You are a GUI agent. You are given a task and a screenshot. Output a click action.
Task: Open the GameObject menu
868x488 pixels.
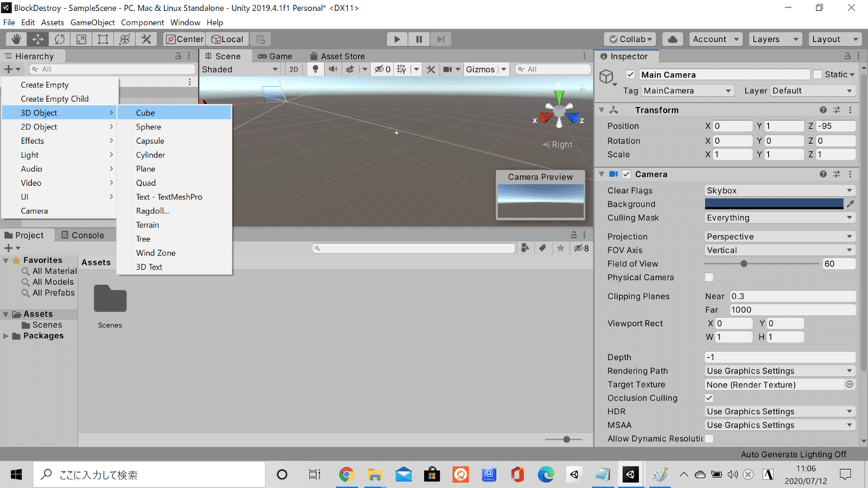click(92, 22)
